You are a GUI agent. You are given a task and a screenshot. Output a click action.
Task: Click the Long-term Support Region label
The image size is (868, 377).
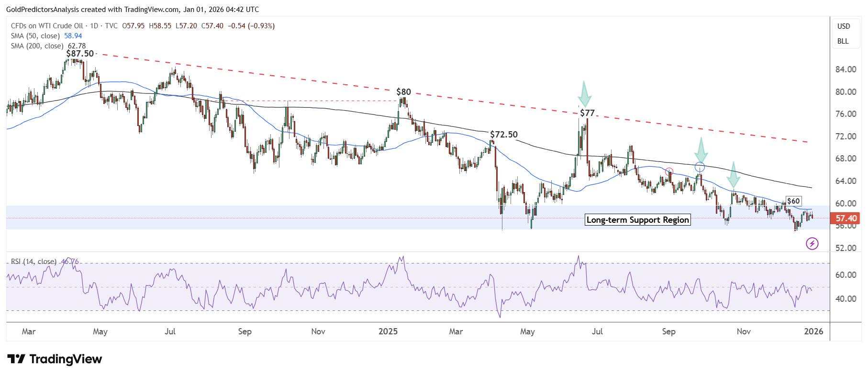(637, 220)
